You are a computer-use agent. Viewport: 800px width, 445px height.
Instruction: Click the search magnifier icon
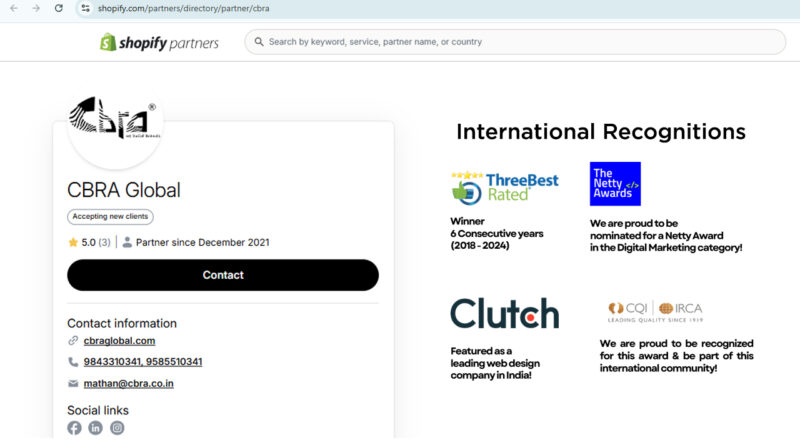click(x=259, y=42)
